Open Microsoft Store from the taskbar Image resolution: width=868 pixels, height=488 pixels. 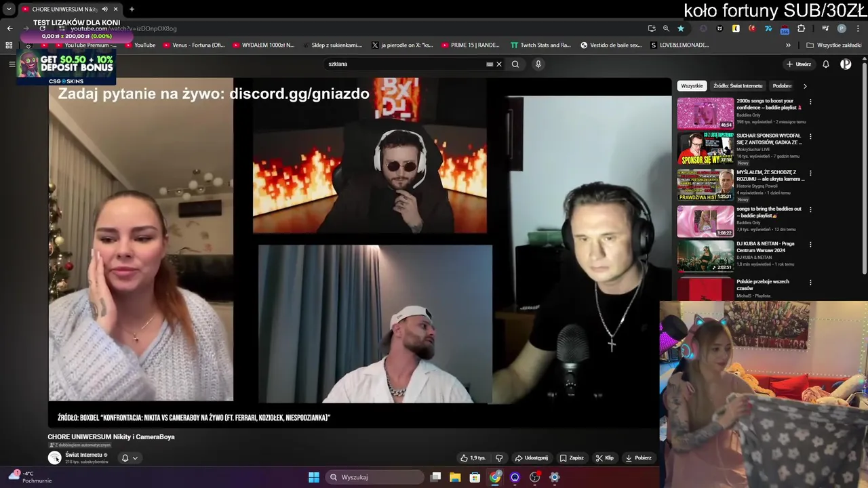click(475, 477)
